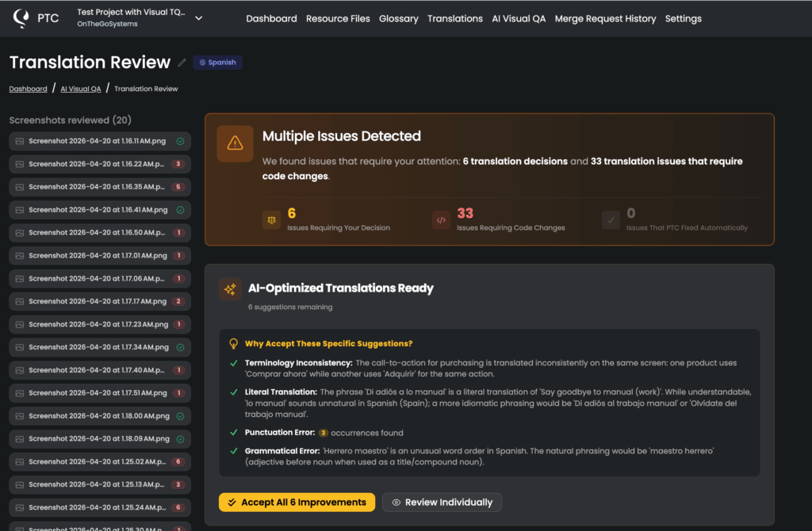
Task: Open the Glossary nav item
Action: pos(399,19)
